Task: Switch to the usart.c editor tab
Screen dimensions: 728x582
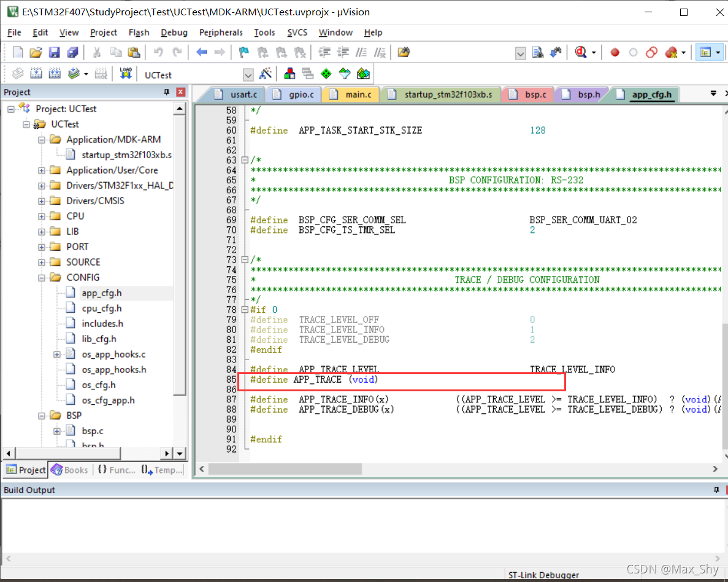Action: (x=238, y=94)
